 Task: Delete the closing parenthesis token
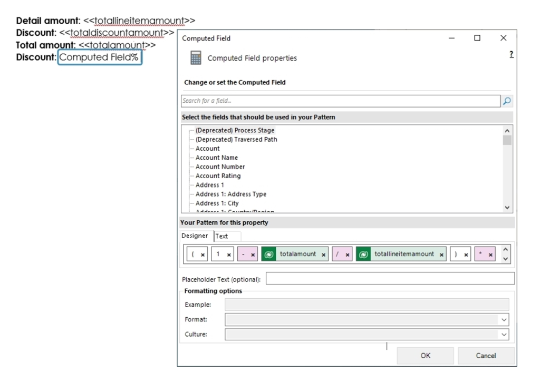pyautogui.click(x=466, y=255)
